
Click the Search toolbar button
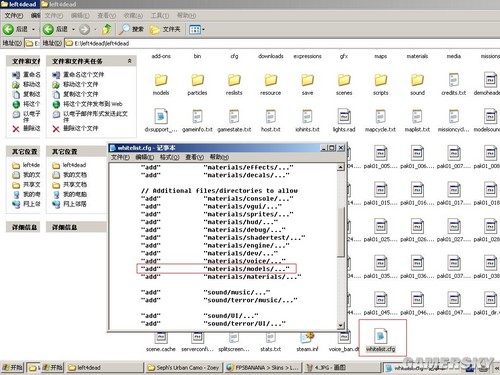[x=131, y=29]
